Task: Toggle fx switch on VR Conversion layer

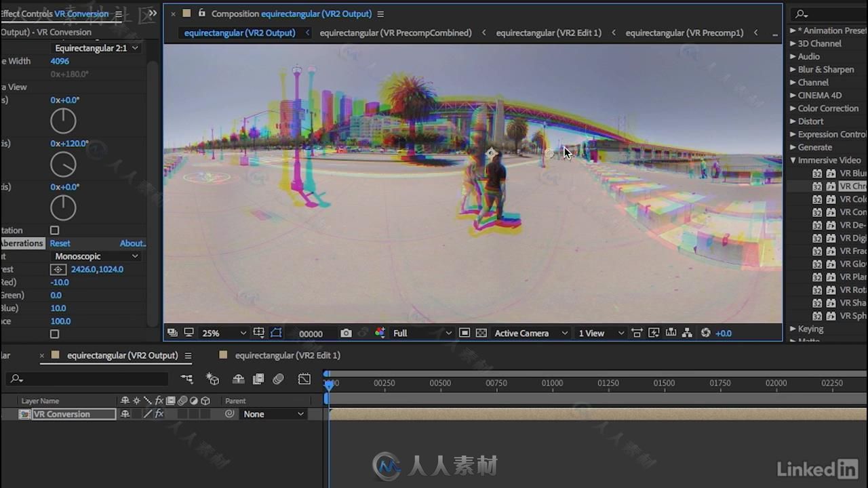Action: (159, 414)
